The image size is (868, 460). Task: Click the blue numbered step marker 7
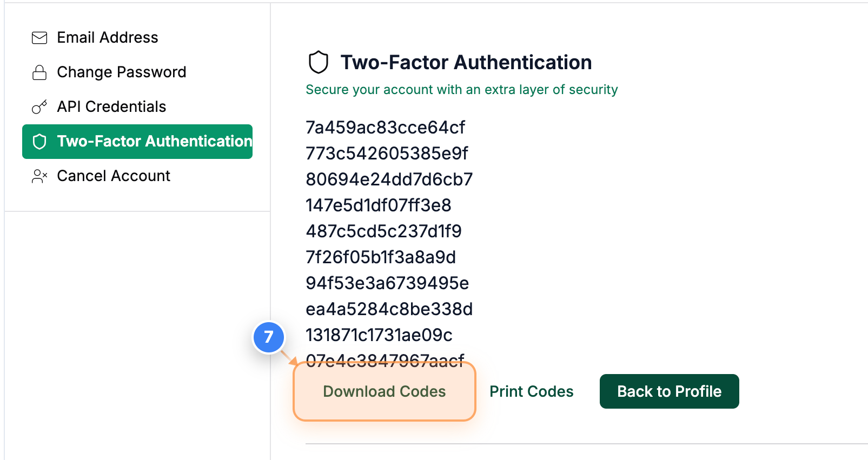click(269, 337)
